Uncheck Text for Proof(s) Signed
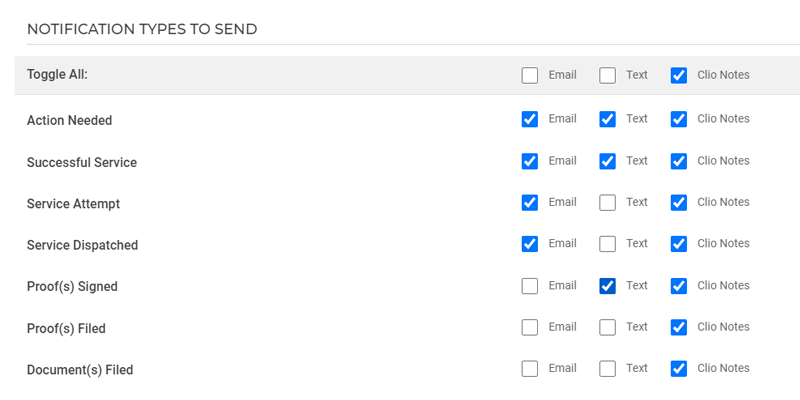 (607, 286)
